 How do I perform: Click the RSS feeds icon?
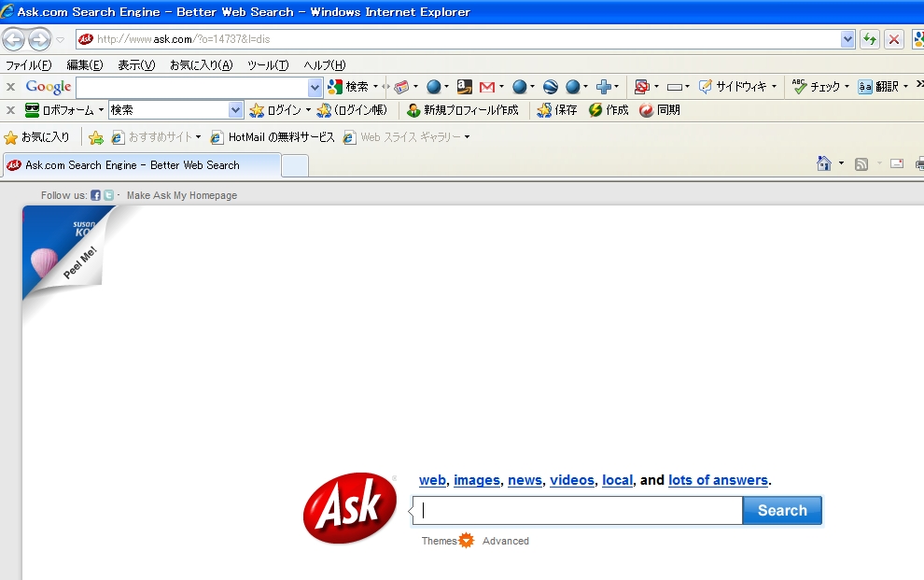(x=861, y=163)
